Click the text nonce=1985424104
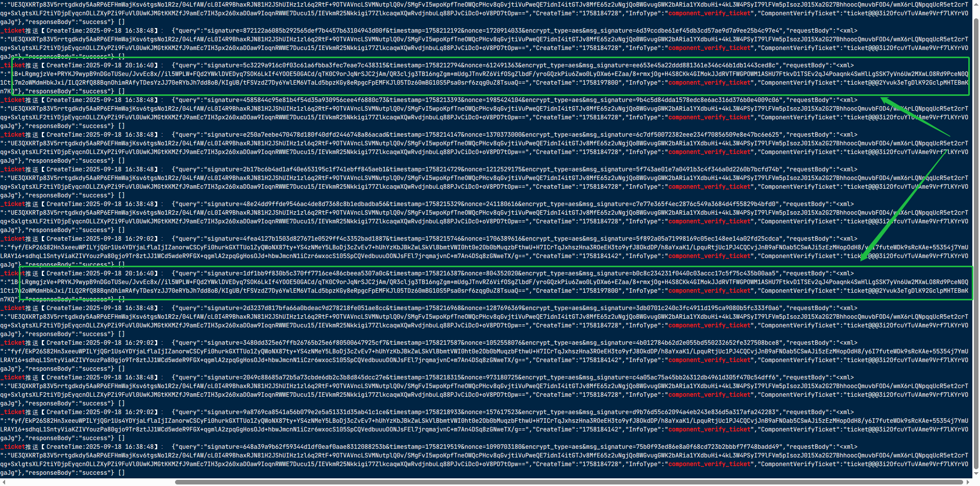Viewport: 980px width, 486px height. (x=494, y=100)
